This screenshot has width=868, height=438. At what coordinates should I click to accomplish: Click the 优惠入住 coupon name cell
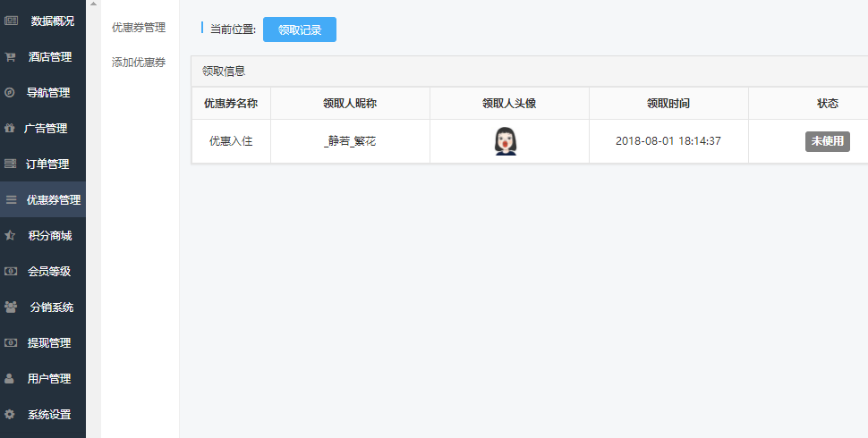(x=231, y=141)
